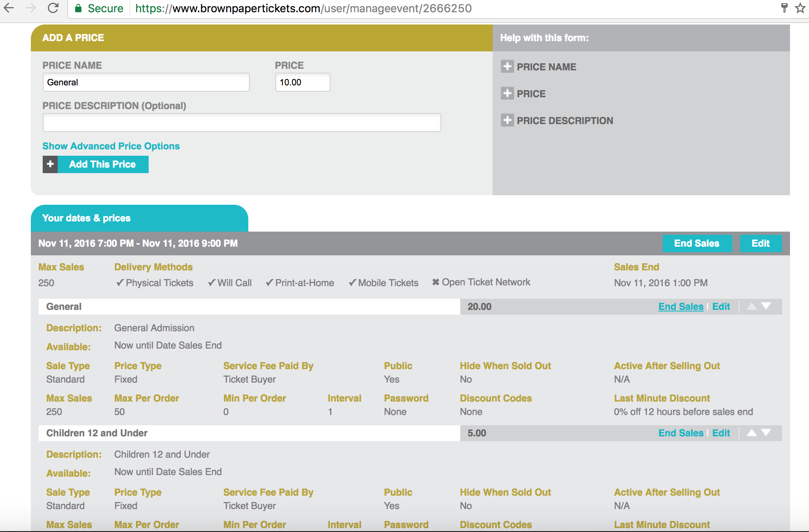
Task: End Sales for the Nov 11 date
Action: pos(697,243)
